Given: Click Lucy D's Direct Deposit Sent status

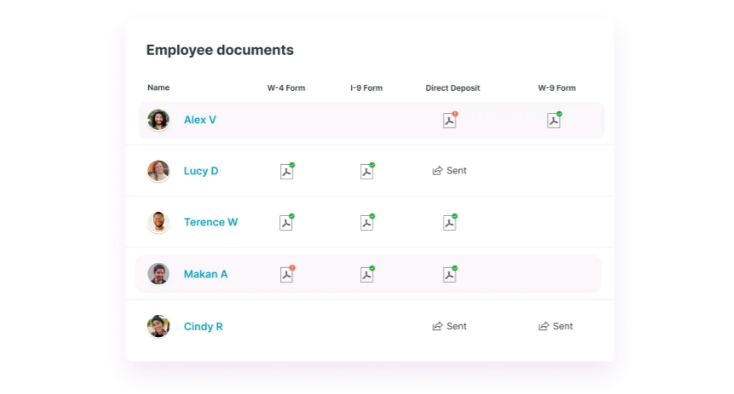Looking at the screenshot, I should point(449,171).
